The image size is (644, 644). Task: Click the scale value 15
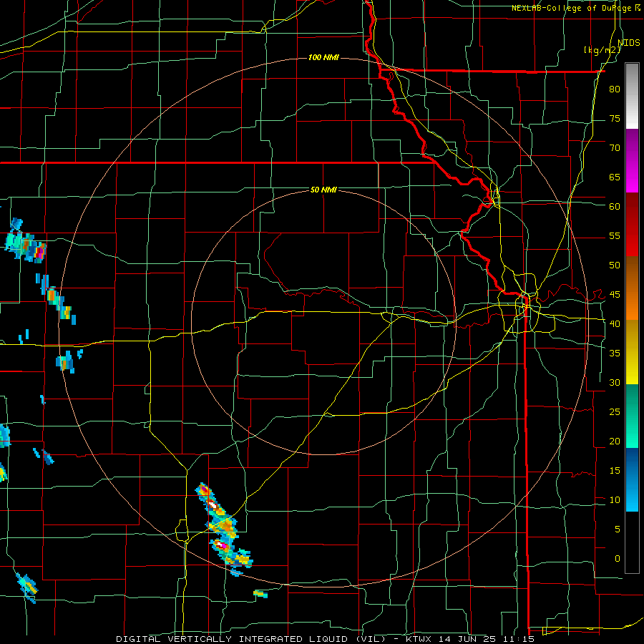[615, 471]
